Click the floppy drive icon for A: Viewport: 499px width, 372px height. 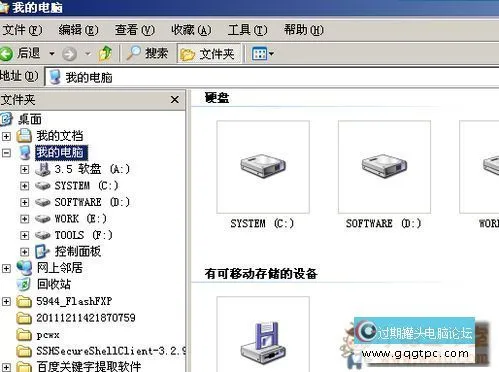point(43,169)
